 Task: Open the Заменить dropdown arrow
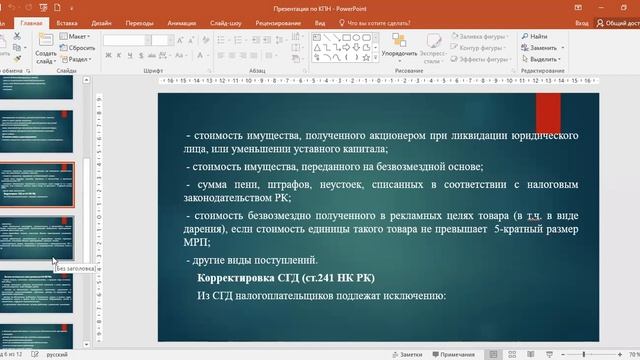(x=563, y=48)
